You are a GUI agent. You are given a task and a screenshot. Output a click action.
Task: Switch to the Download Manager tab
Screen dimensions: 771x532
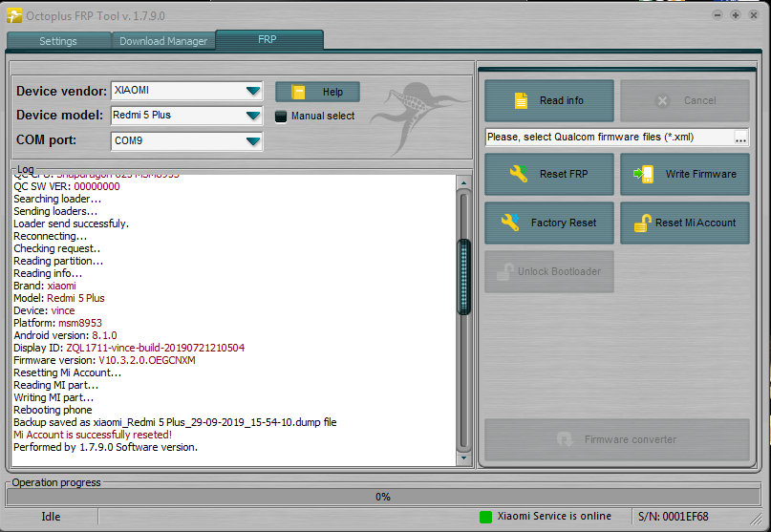coord(163,41)
